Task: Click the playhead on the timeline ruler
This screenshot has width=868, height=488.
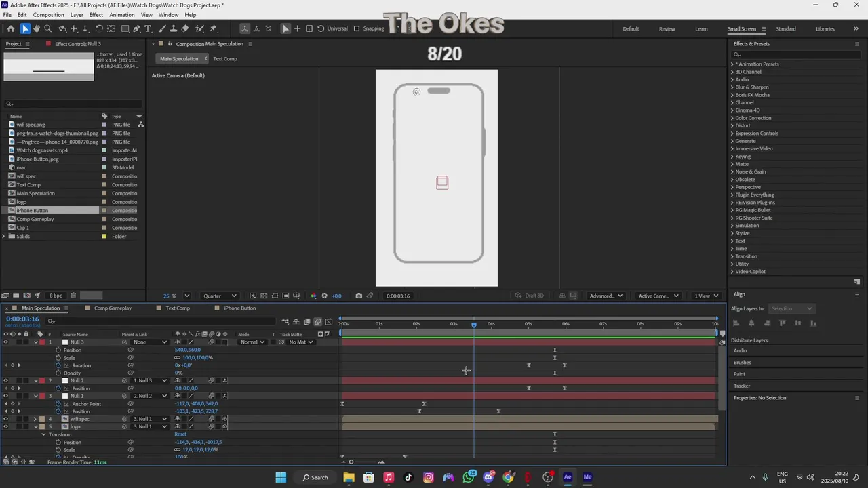Action: click(474, 324)
